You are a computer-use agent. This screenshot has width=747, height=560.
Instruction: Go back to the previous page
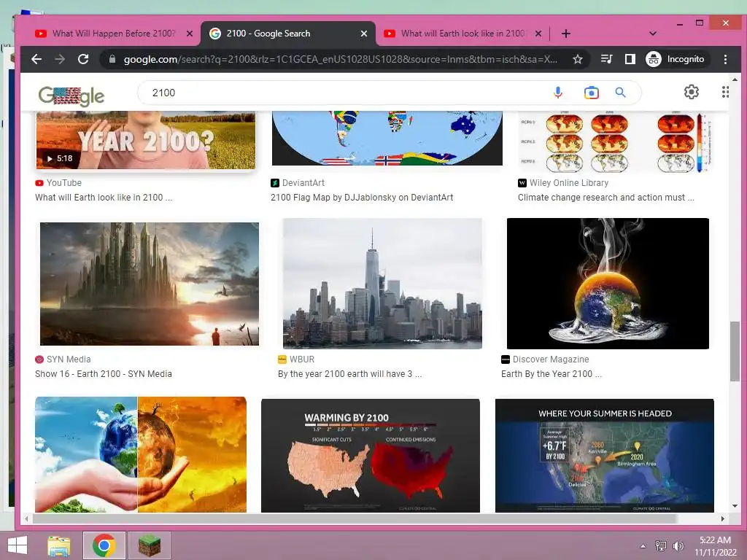(36, 59)
